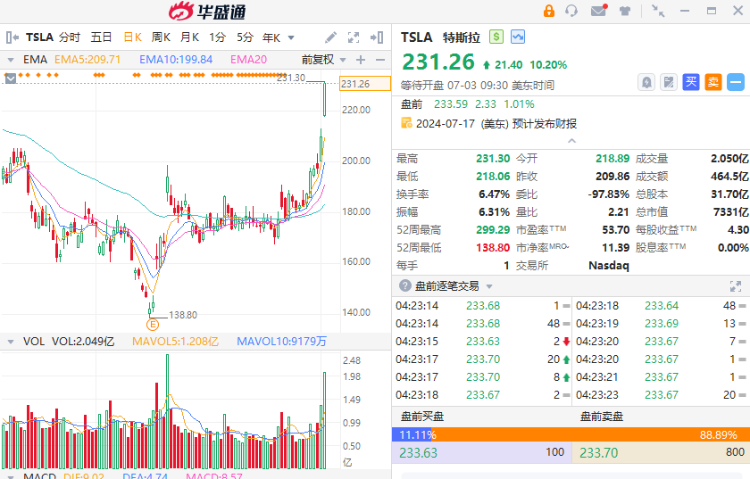Open the help question mark for 盘前逐笔交易
Viewport: 750px width, 479px height.
pos(405,286)
